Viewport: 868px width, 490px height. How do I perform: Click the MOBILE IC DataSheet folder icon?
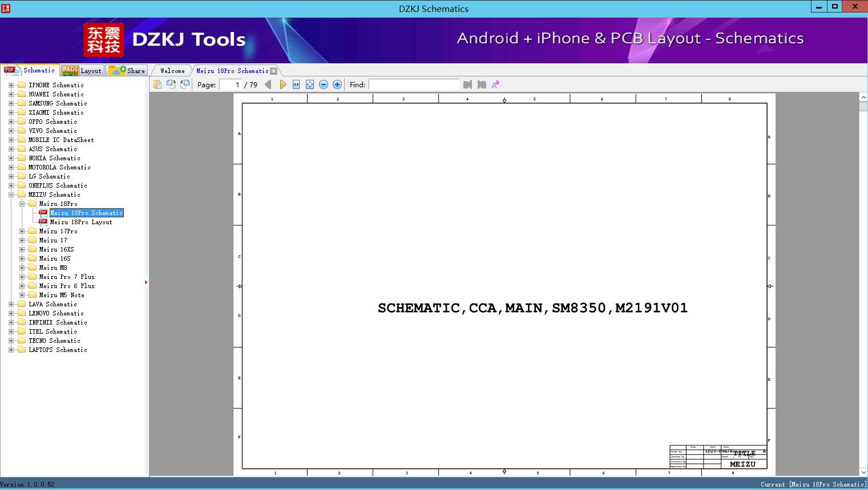pyautogui.click(x=22, y=140)
